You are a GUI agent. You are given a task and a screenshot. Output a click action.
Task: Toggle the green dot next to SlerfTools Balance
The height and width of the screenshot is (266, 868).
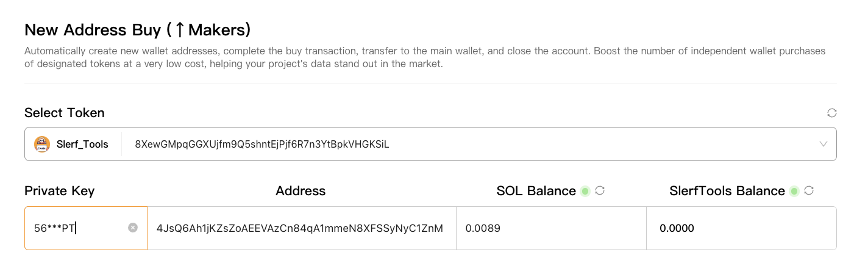click(794, 192)
